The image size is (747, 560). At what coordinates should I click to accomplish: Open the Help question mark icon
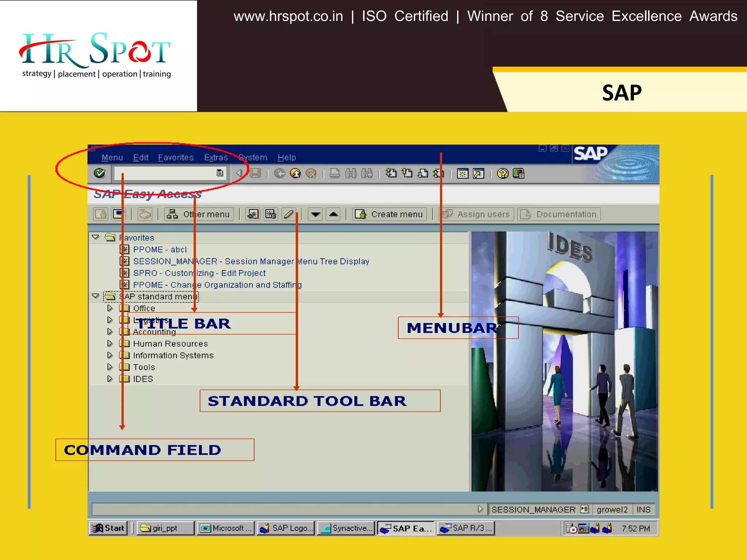[x=503, y=174]
